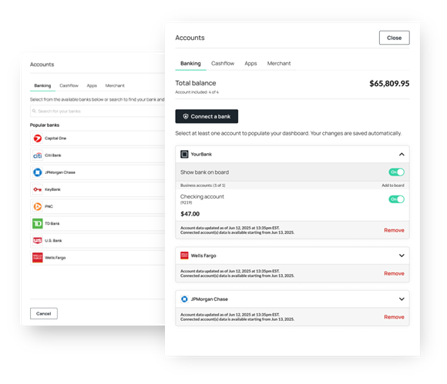Select Merchant tab in back window
The width and height of the screenshot is (447, 384).
115,86
